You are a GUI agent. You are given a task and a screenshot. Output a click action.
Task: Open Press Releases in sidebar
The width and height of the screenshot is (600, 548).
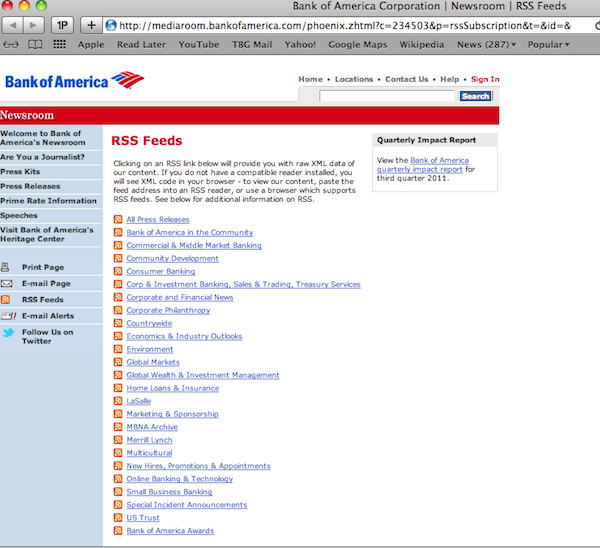click(30, 186)
